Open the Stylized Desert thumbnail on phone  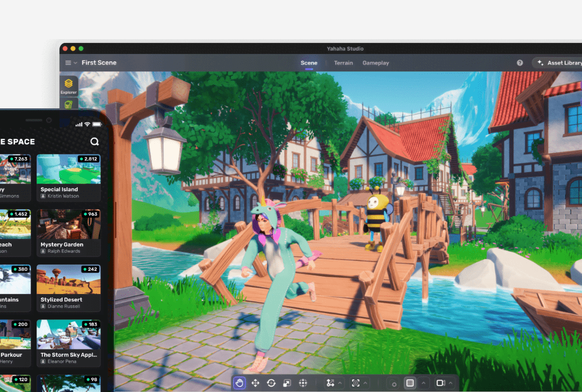point(69,279)
